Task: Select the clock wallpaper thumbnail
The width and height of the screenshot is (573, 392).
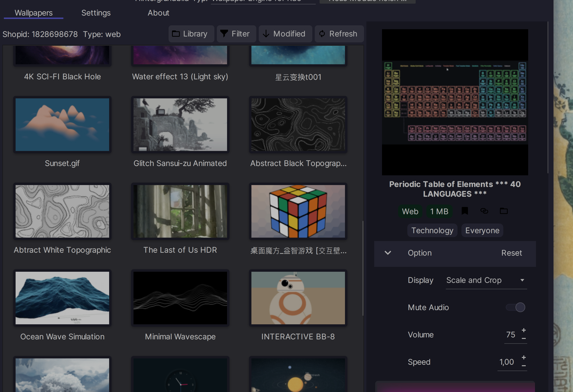Action: pos(180,374)
